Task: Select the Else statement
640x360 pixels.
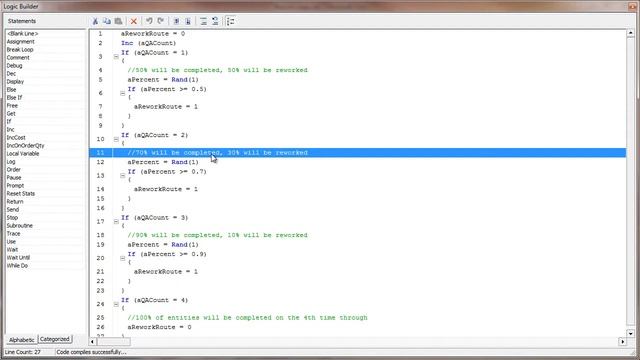Action: pyautogui.click(x=11, y=89)
